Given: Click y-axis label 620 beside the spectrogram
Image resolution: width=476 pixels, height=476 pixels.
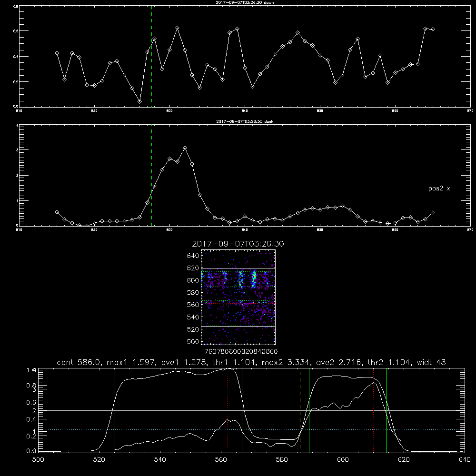Looking at the screenshot, I should coord(193,268).
